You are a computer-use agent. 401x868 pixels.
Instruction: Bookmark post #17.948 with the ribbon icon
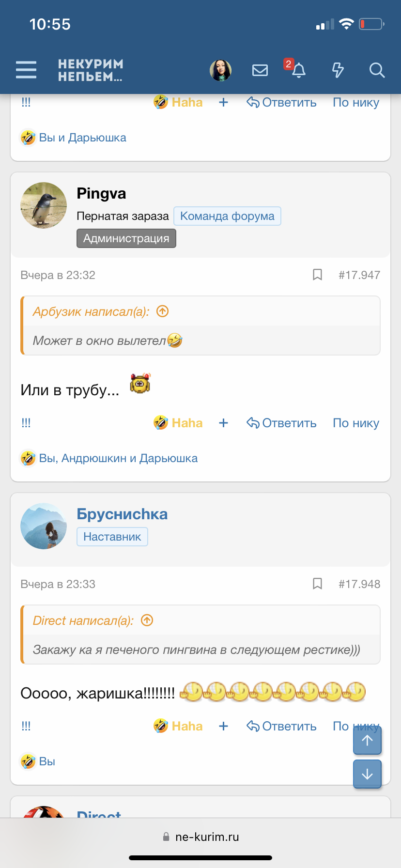click(x=317, y=584)
